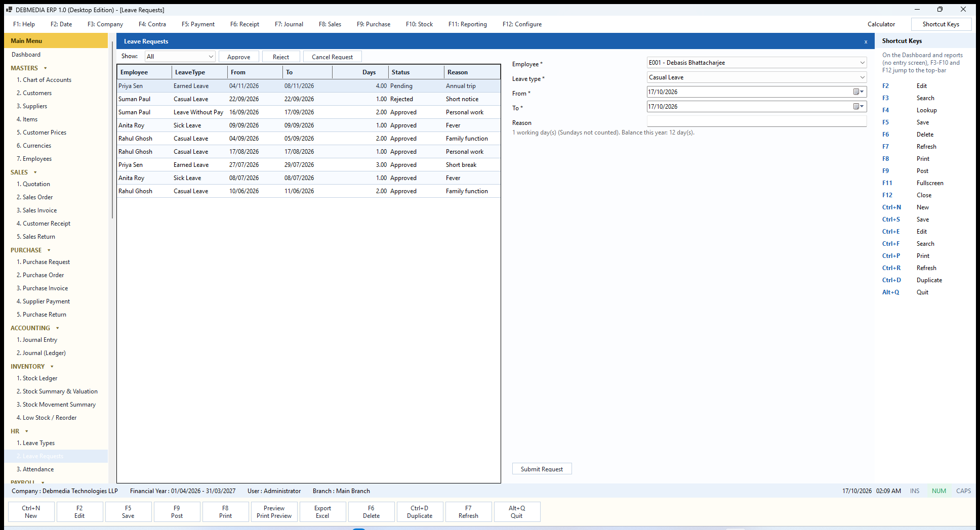The height and width of the screenshot is (530, 980).
Task: Open the To date calendar picker
Action: pos(859,107)
